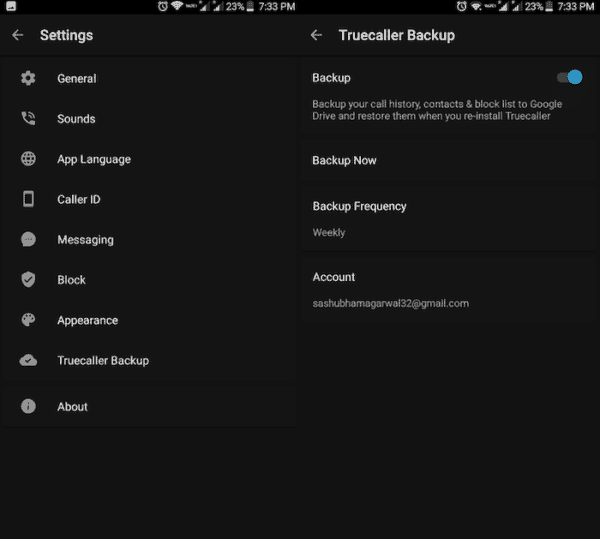Tap the 7:33 PM clock on left
Screen dimensions: 600x539
(277, 7)
